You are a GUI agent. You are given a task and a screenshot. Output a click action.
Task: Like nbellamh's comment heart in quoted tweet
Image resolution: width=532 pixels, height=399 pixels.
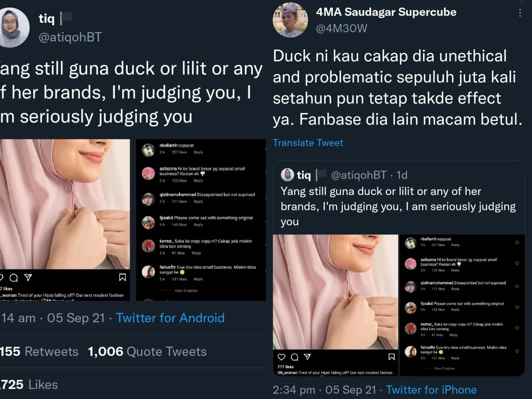coord(517,242)
